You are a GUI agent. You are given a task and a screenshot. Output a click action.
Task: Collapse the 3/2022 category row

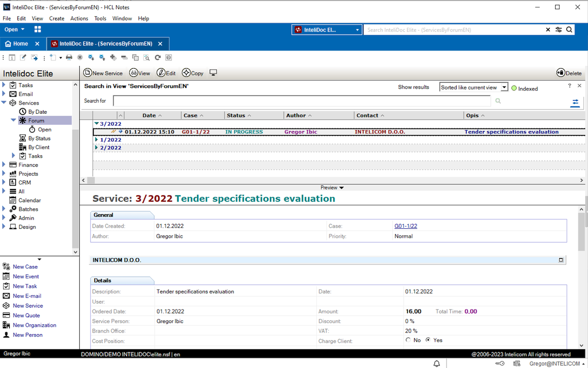(x=96, y=124)
